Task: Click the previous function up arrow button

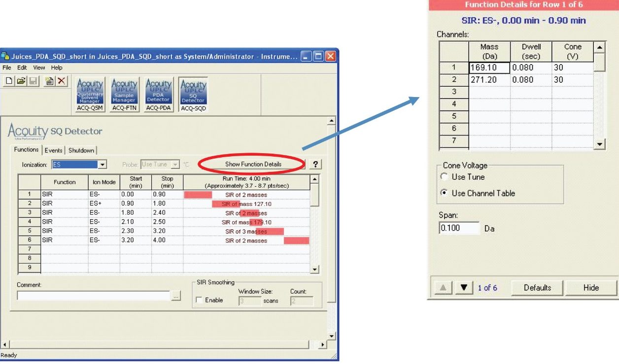Action: [442, 288]
